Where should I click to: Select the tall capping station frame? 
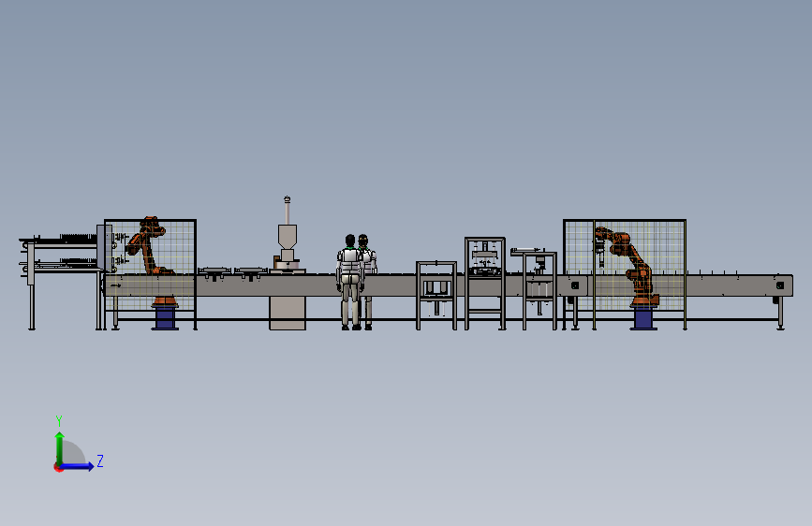click(x=485, y=284)
